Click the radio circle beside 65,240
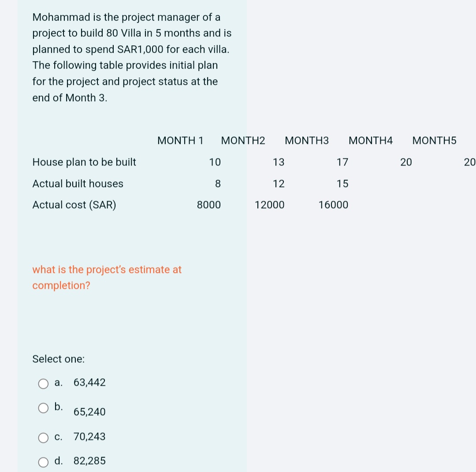The width and height of the screenshot is (476, 472). coord(43,408)
